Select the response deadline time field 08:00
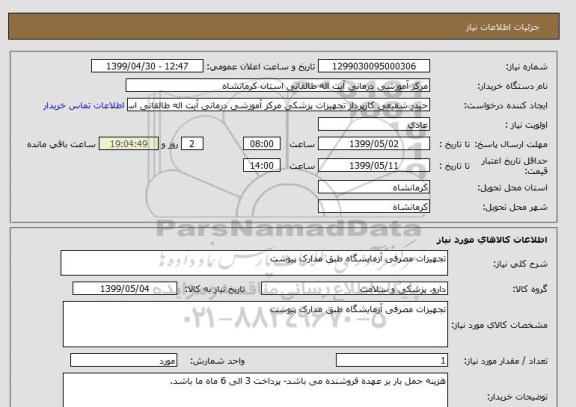The image size is (576, 407). pyautogui.click(x=262, y=144)
